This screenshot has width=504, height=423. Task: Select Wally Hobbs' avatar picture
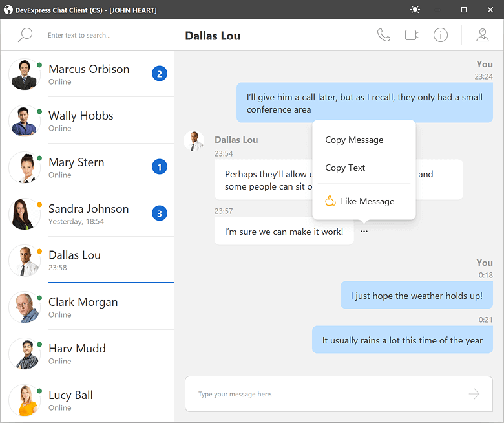click(x=25, y=120)
